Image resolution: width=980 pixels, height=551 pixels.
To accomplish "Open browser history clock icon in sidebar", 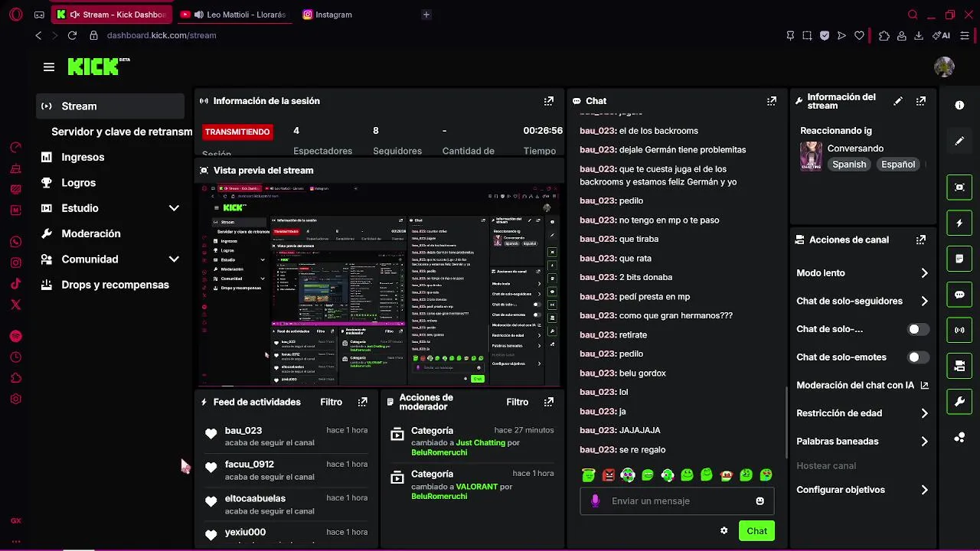I will pyautogui.click(x=16, y=357).
